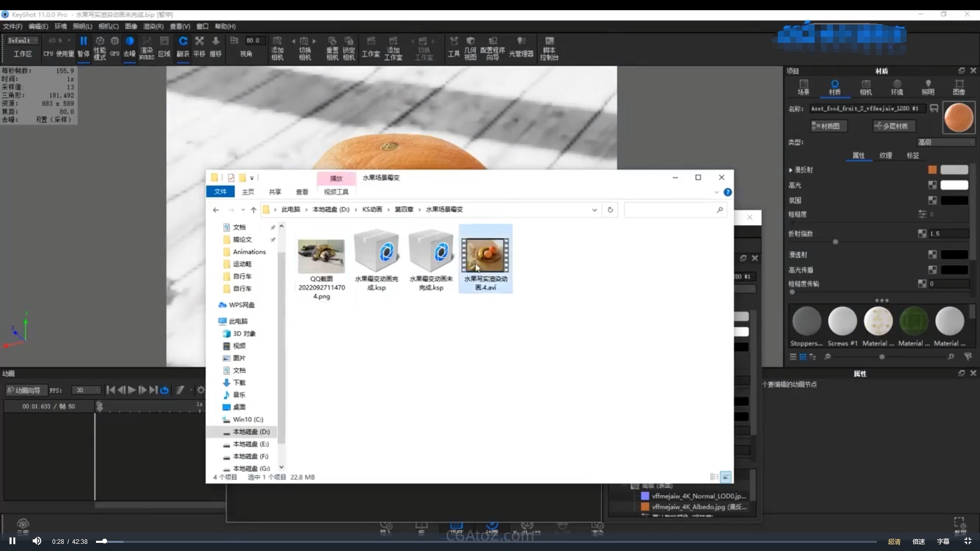
Task: Select the AVI video file thumbnail
Action: point(485,256)
